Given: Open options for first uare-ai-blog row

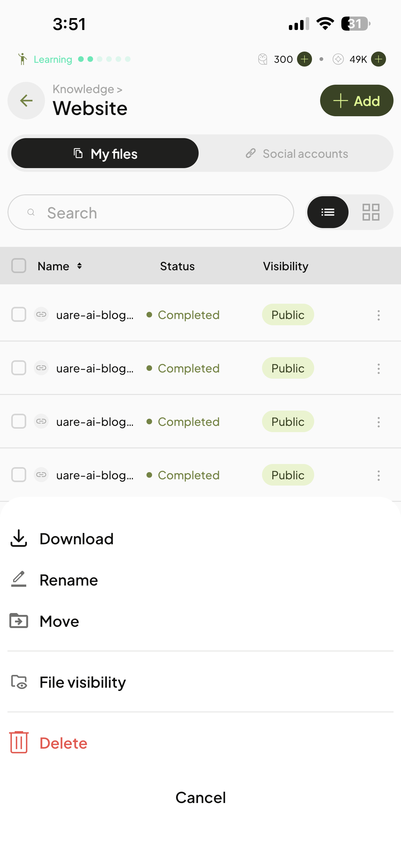Looking at the screenshot, I should point(379,315).
